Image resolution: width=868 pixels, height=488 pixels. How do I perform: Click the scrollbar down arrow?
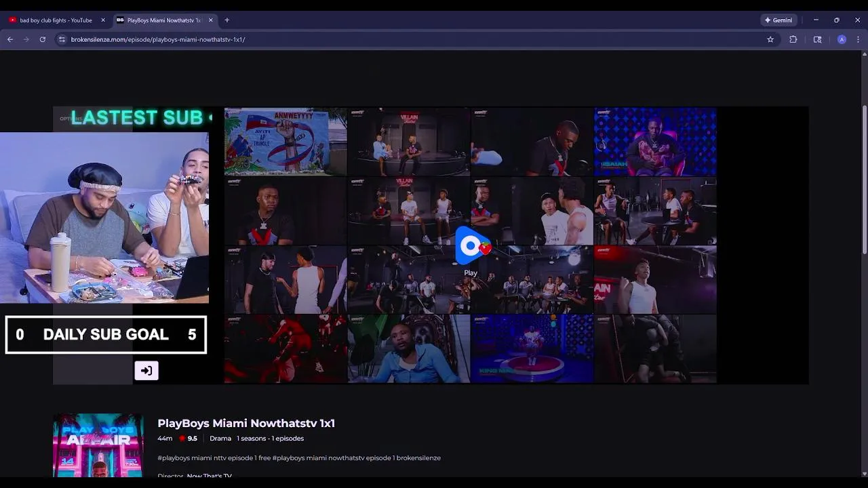pyautogui.click(x=864, y=474)
